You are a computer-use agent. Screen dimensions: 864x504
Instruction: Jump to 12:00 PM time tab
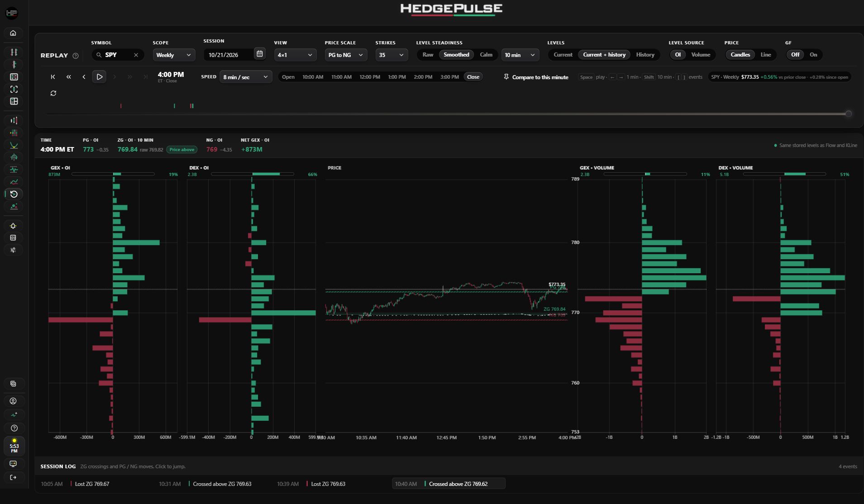pos(370,77)
